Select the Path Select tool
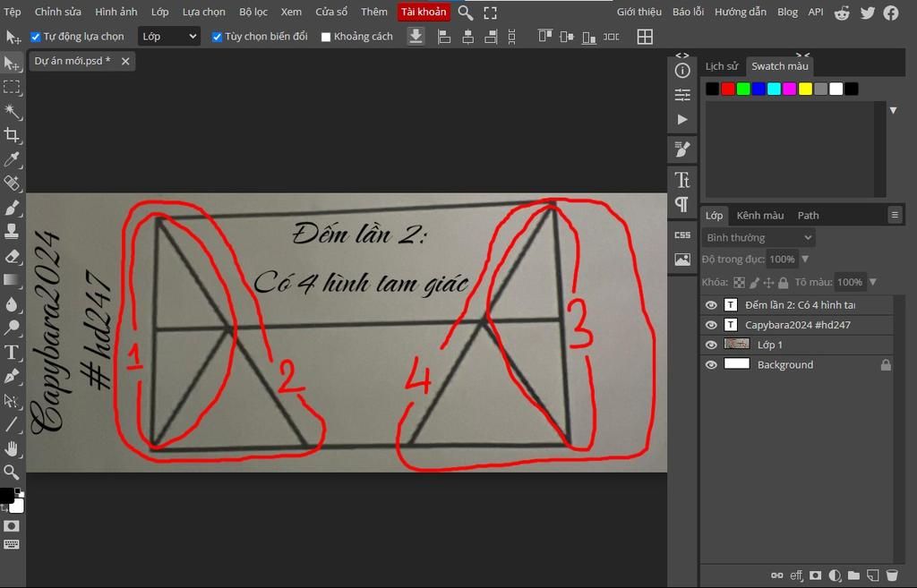The height and width of the screenshot is (588, 917). pyautogui.click(x=11, y=400)
